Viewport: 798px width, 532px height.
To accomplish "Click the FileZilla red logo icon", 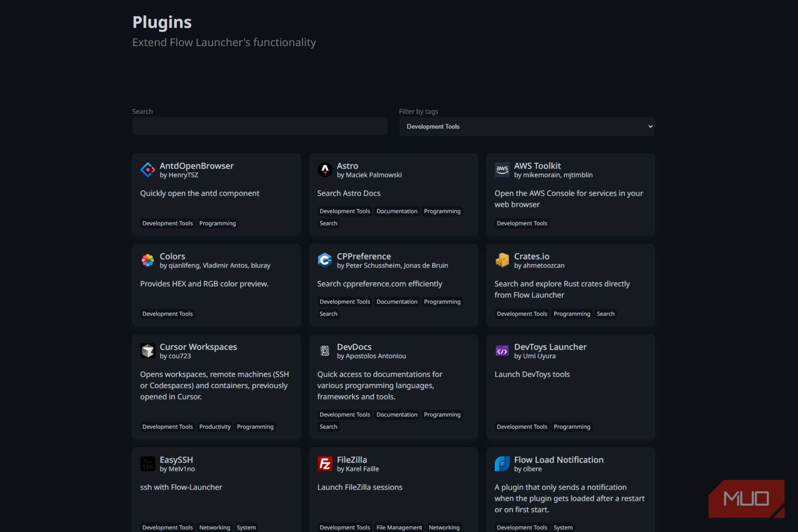I will (x=325, y=464).
